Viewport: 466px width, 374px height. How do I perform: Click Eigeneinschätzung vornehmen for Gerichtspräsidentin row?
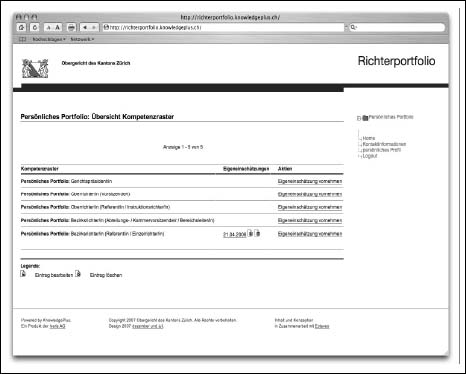[x=310, y=181]
